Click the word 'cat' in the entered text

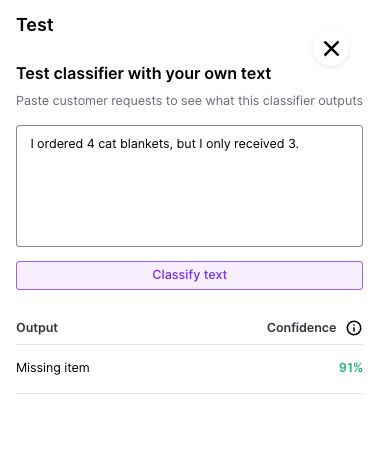tap(107, 144)
